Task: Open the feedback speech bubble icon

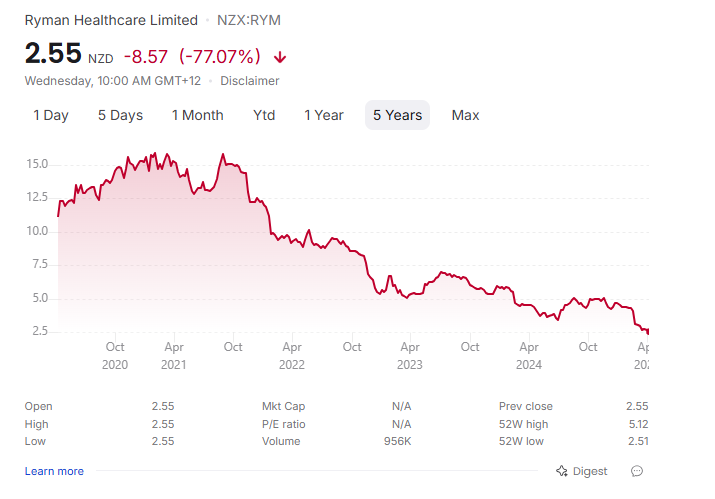Action: point(636,471)
